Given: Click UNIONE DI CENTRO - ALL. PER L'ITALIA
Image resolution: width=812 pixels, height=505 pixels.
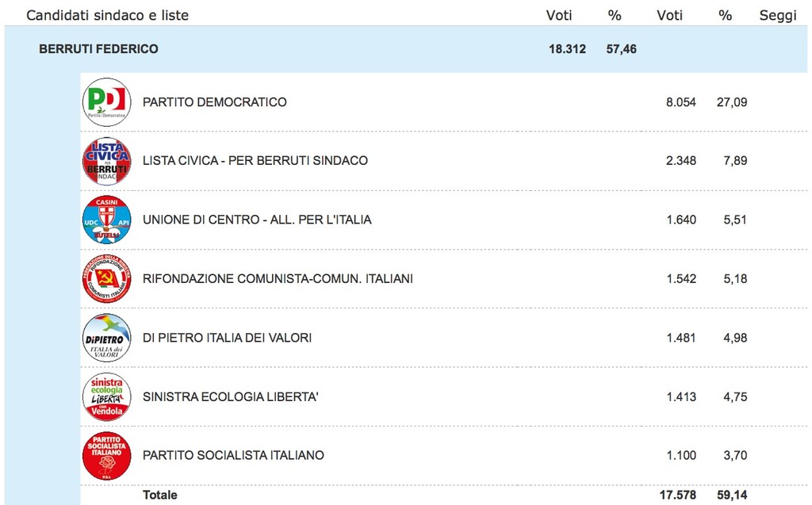Looking at the screenshot, I should click(x=257, y=220).
